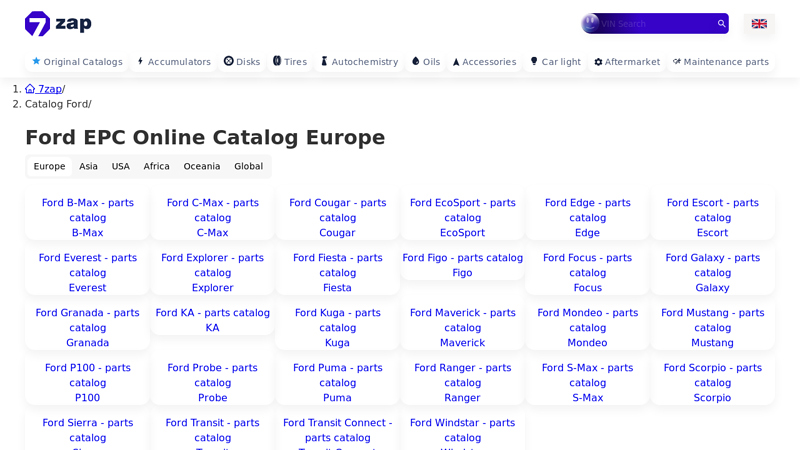Viewport: 800px width, 450px height.
Task: Click the tire icon beside Tires
Action: click(277, 61)
